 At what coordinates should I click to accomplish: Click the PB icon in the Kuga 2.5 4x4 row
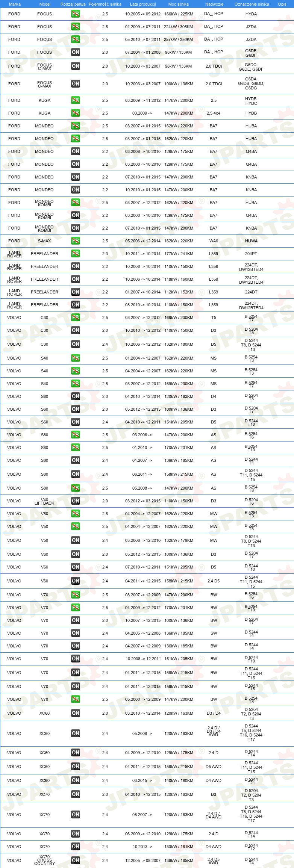[x=76, y=113]
